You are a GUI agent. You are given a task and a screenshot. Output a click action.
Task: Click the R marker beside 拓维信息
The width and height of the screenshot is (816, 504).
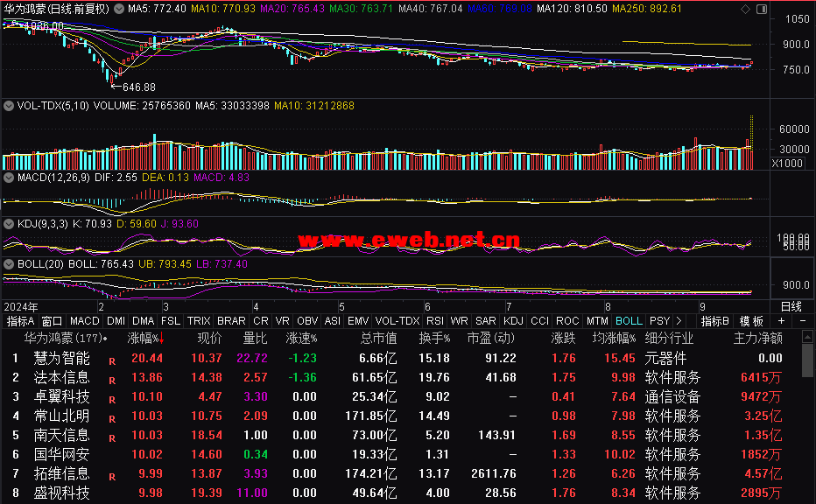pyautogui.click(x=112, y=476)
